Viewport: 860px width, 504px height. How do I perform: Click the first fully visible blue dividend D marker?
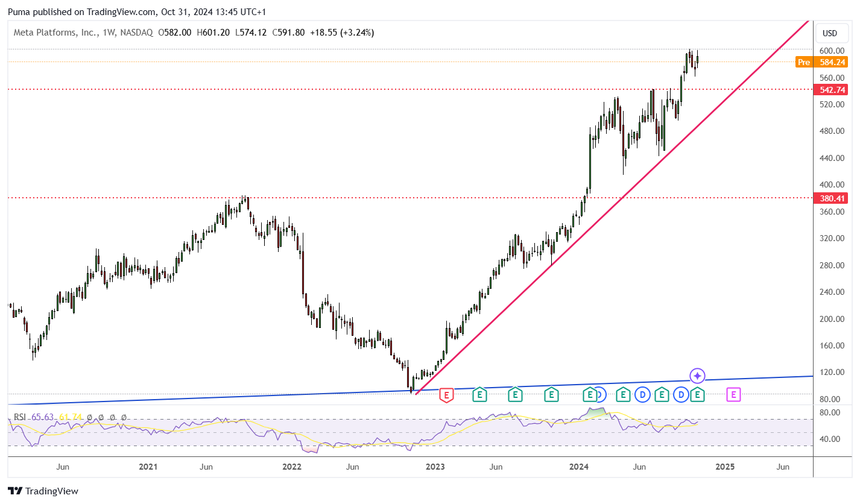643,395
